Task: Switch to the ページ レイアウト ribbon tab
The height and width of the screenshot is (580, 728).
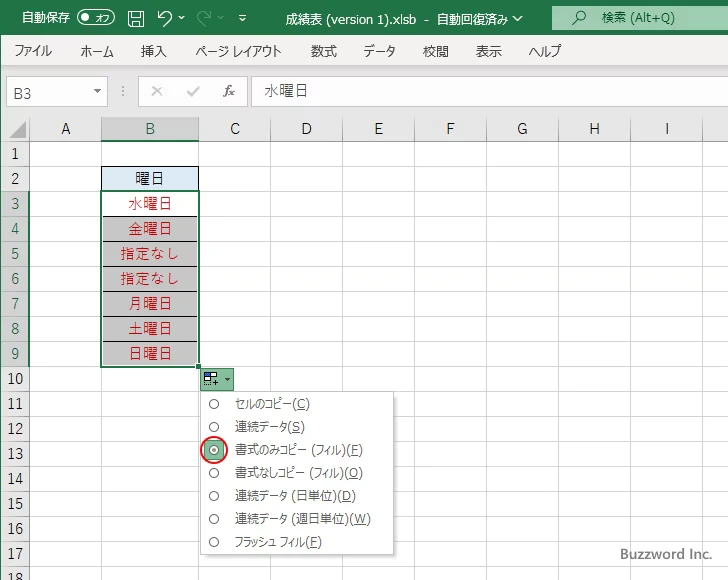Action: point(238,51)
